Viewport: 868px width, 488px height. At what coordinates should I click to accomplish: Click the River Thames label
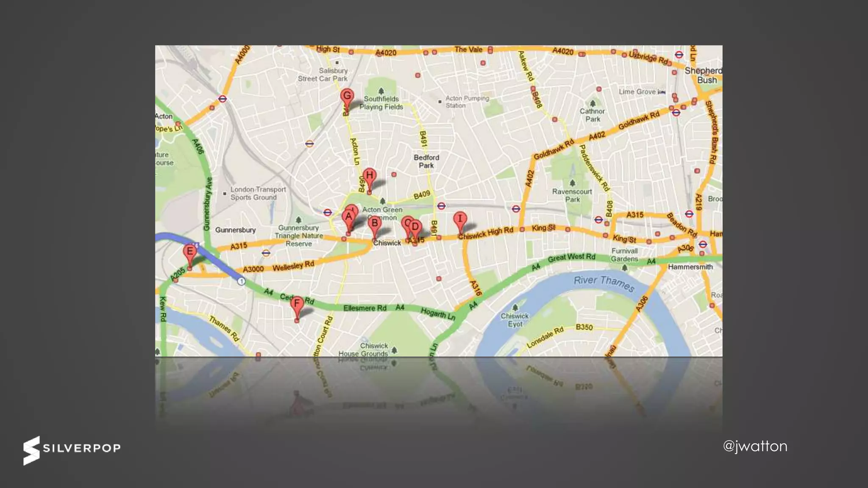click(604, 283)
